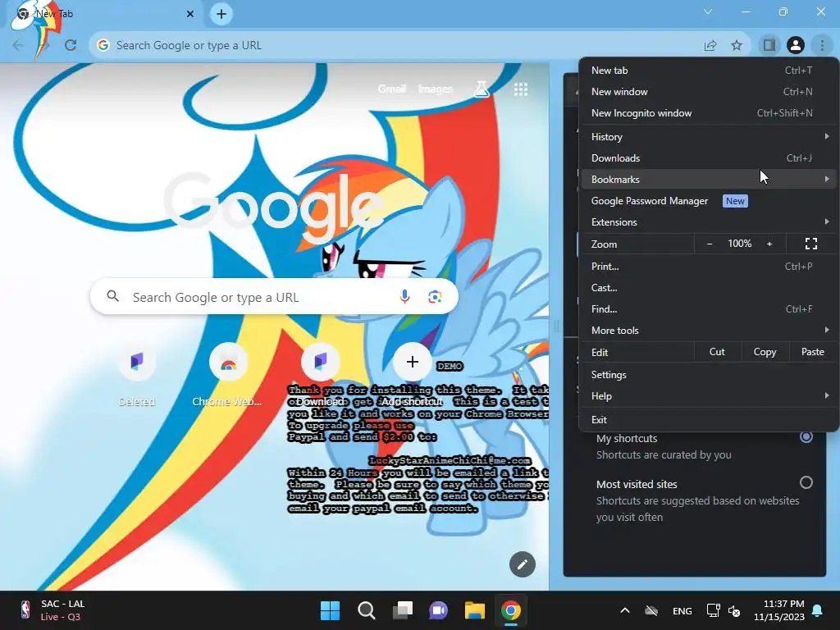Open a New Incognito window
The image size is (840, 630).
(x=709, y=113)
